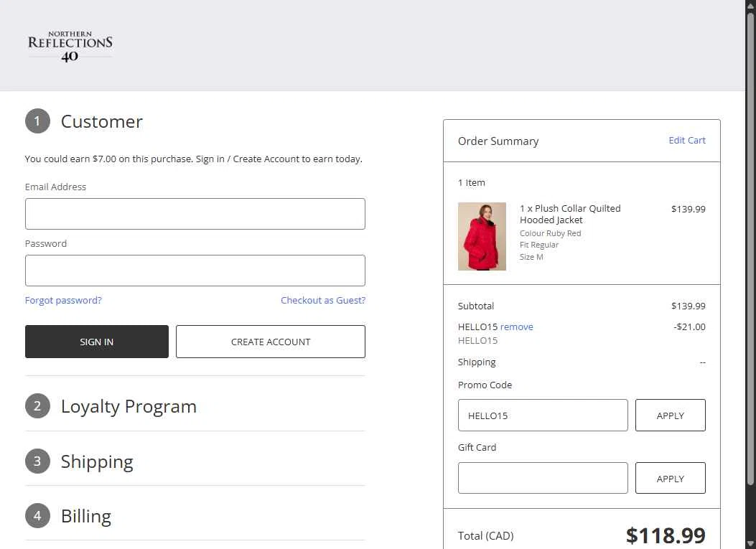The image size is (756, 549).
Task: Open Edit Cart in Order Summary
Action: (x=686, y=141)
